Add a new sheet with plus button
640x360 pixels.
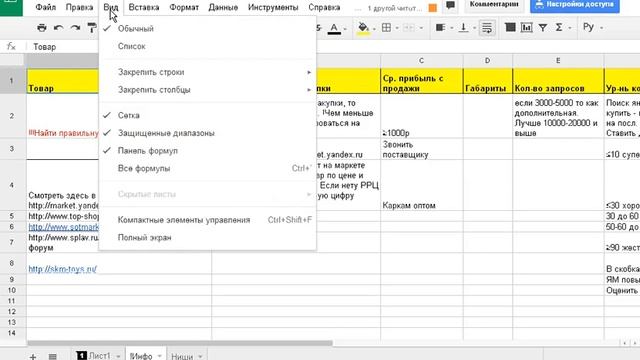[33, 357]
